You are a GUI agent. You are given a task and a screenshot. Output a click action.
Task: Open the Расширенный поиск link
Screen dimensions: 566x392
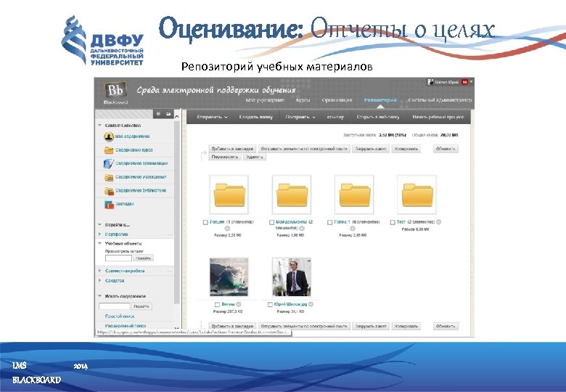[126, 326]
